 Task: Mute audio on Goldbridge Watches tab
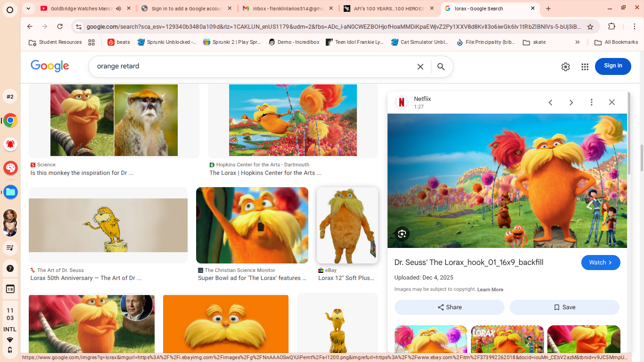pos(118,8)
